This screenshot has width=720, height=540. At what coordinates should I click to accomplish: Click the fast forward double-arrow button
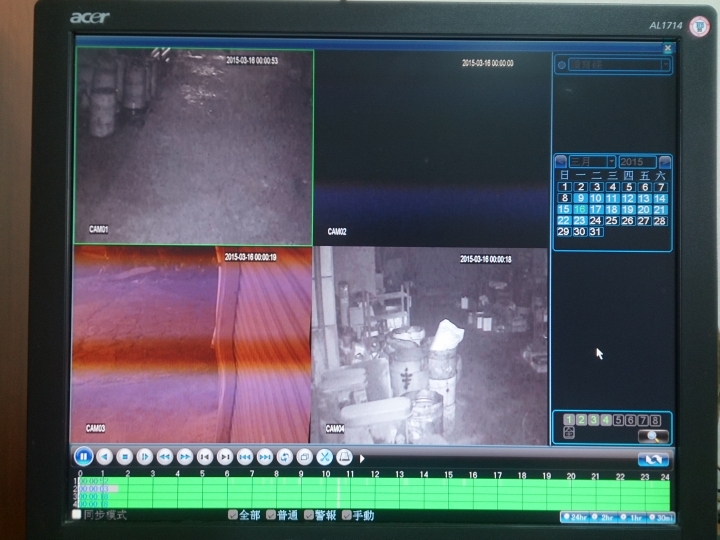click(x=185, y=457)
